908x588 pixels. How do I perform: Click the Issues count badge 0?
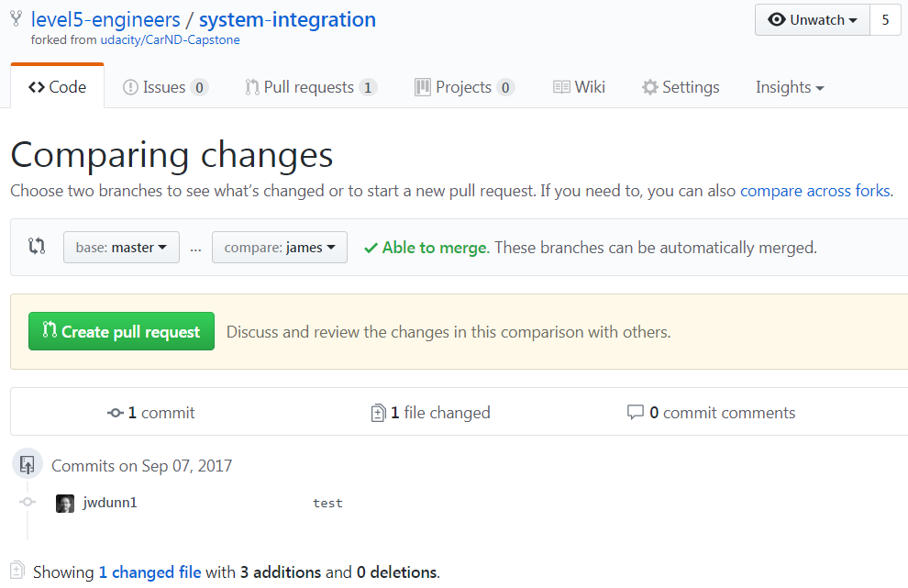tap(199, 87)
